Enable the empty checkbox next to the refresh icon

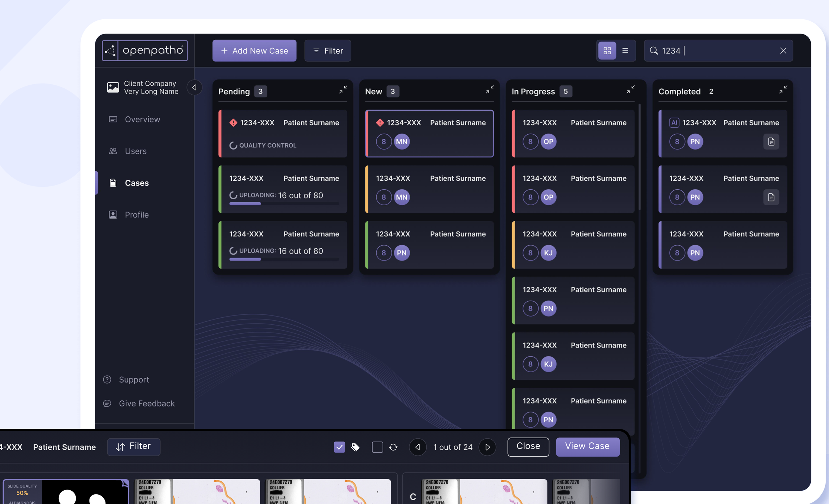(377, 447)
